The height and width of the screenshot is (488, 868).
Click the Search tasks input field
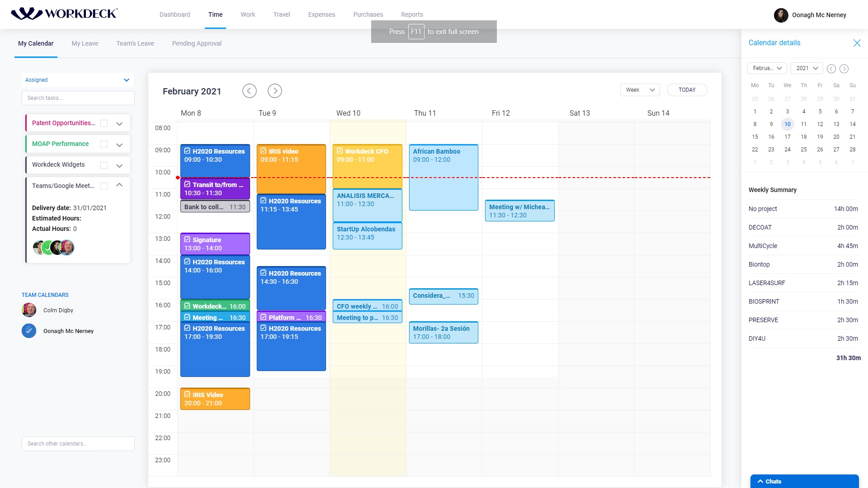pyautogui.click(x=78, y=98)
